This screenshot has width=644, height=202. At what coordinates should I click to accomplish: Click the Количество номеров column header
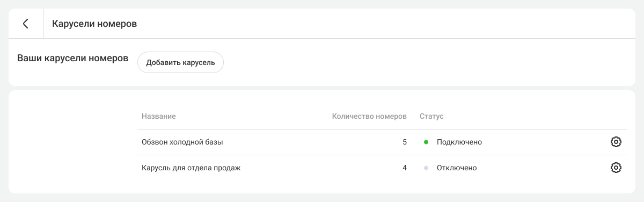(x=369, y=116)
